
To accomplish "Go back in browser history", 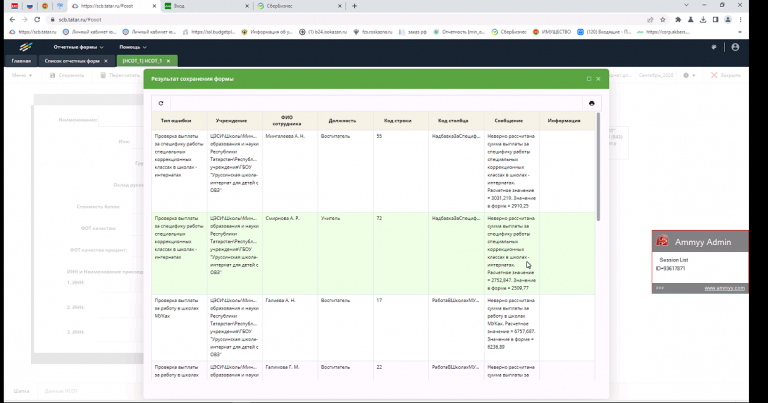I will (12, 20).
